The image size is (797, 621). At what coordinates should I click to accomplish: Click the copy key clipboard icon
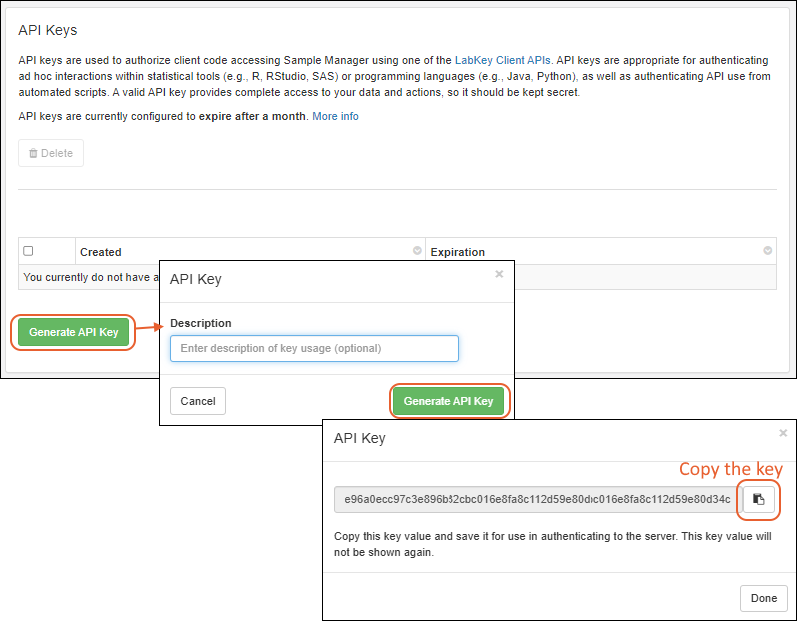758,499
